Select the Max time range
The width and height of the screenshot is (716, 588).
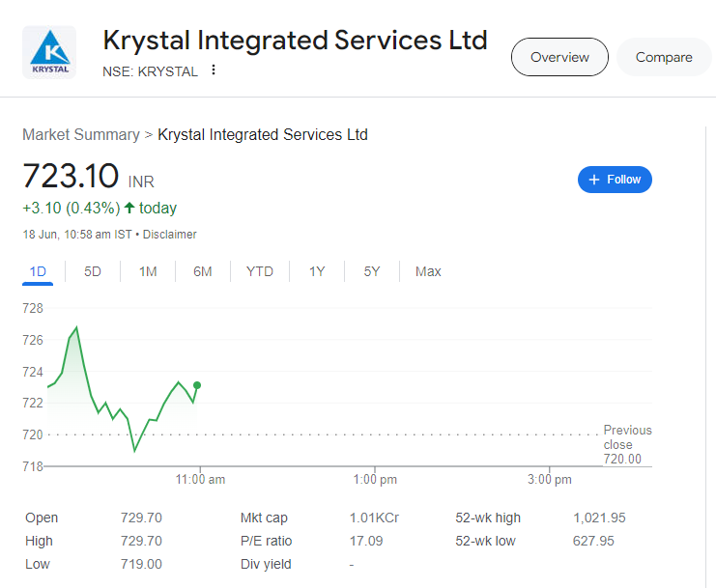(428, 272)
